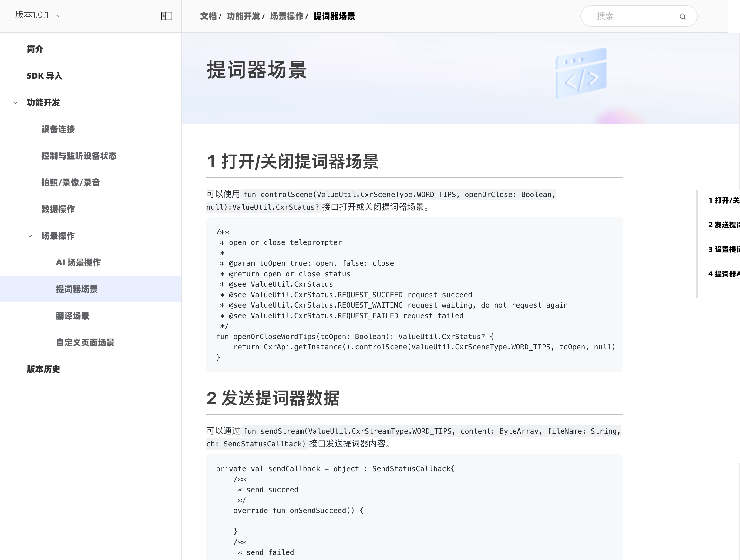Open 自定义页面场景 sidebar item
This screenshot has width=740, height=560.
coord(85,343)
